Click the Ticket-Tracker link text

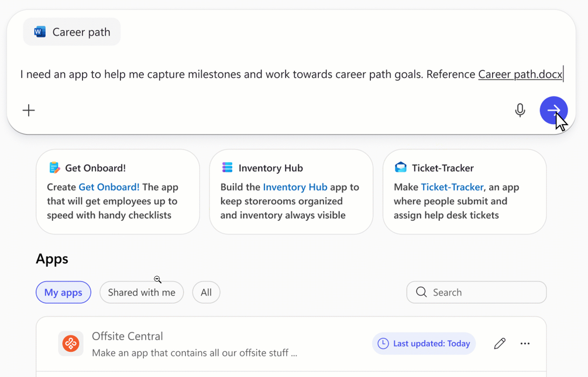click(x=452, y=187)
